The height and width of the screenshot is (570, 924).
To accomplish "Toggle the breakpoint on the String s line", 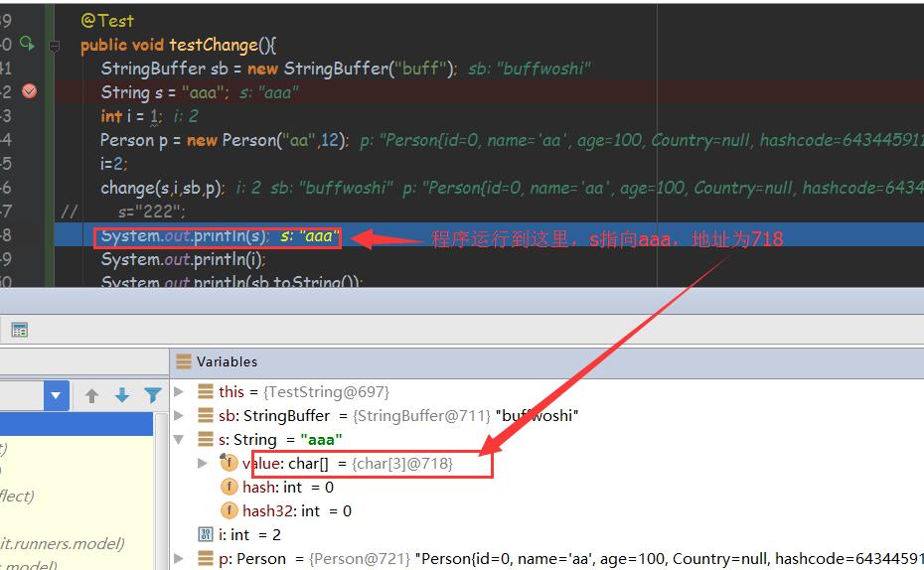I will point(29,91).
